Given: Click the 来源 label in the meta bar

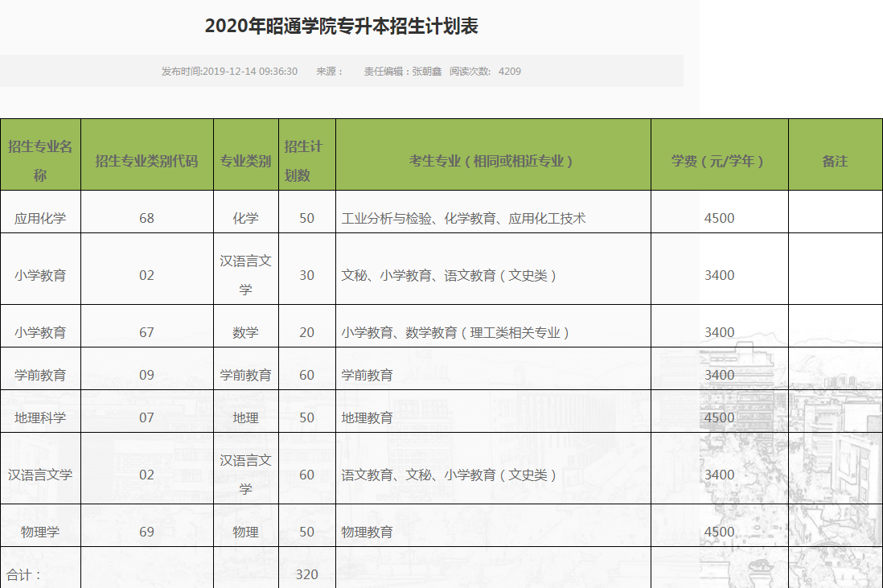Looking at the screenshot, I should (x=330, y=72).
